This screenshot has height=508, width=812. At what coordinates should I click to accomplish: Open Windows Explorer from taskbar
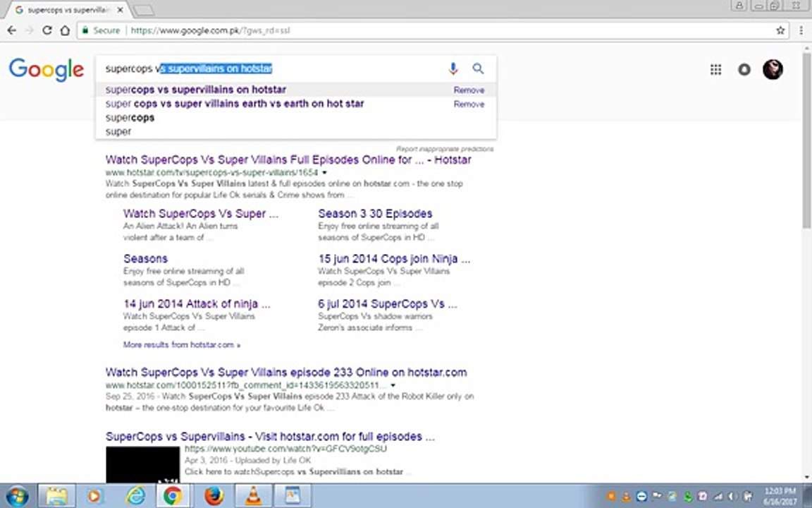pos(56,496)
